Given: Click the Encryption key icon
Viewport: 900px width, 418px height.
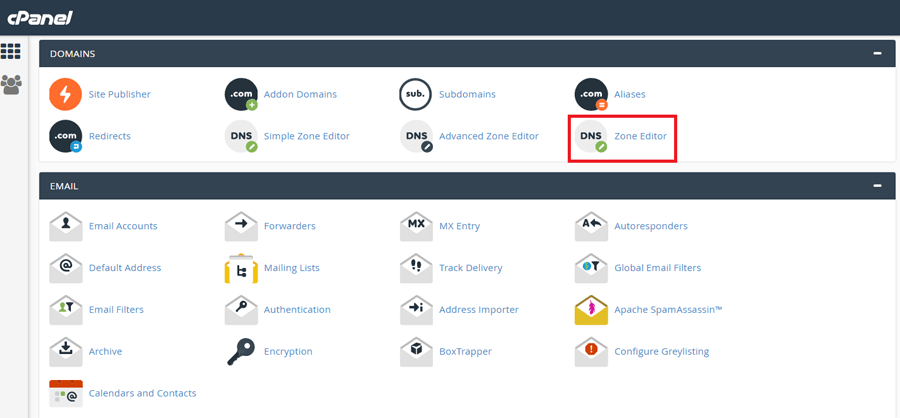Looking at the screenshot, I should point(241,351).
